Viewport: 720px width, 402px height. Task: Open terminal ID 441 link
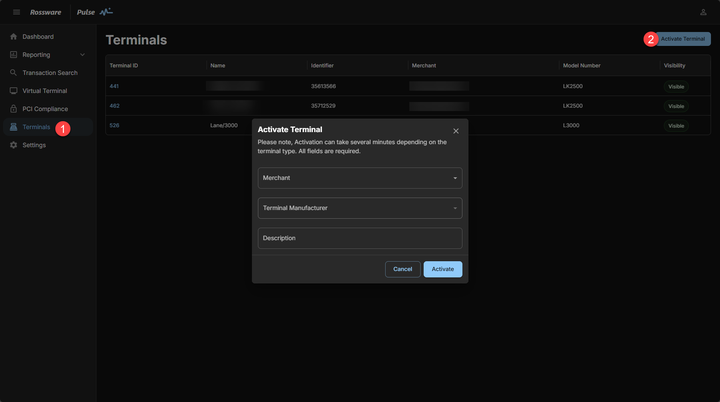[114, 87]
